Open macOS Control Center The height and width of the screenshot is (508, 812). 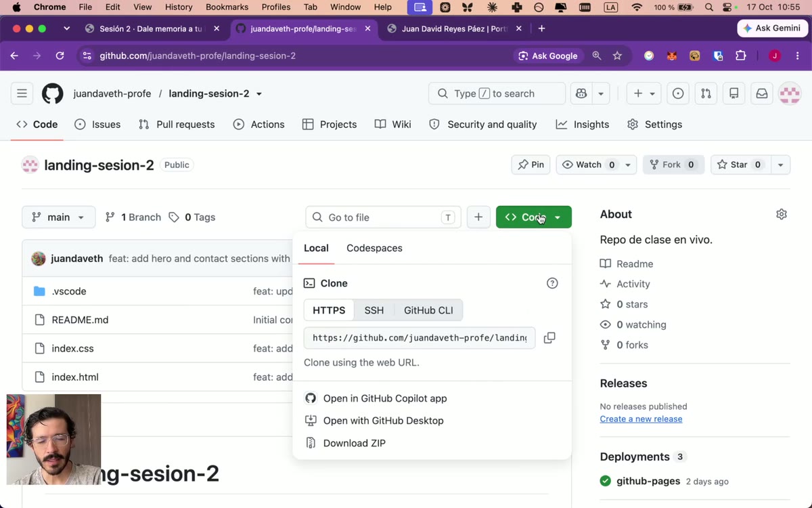[727, 7]
